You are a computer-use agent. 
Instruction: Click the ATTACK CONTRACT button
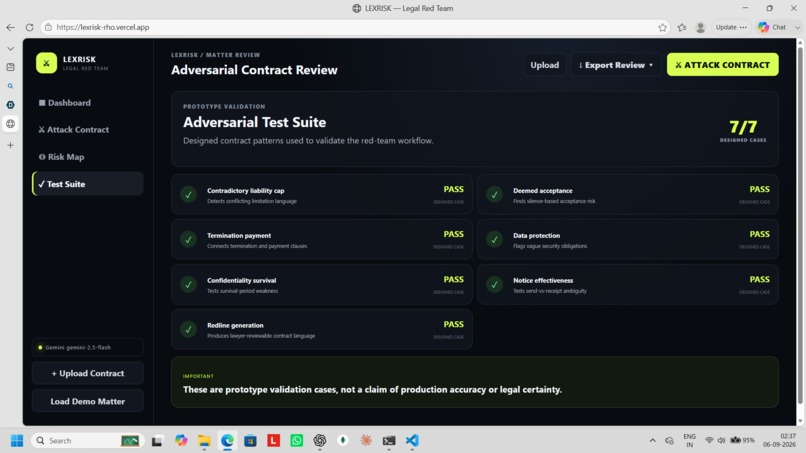click(x=722, y=65)
